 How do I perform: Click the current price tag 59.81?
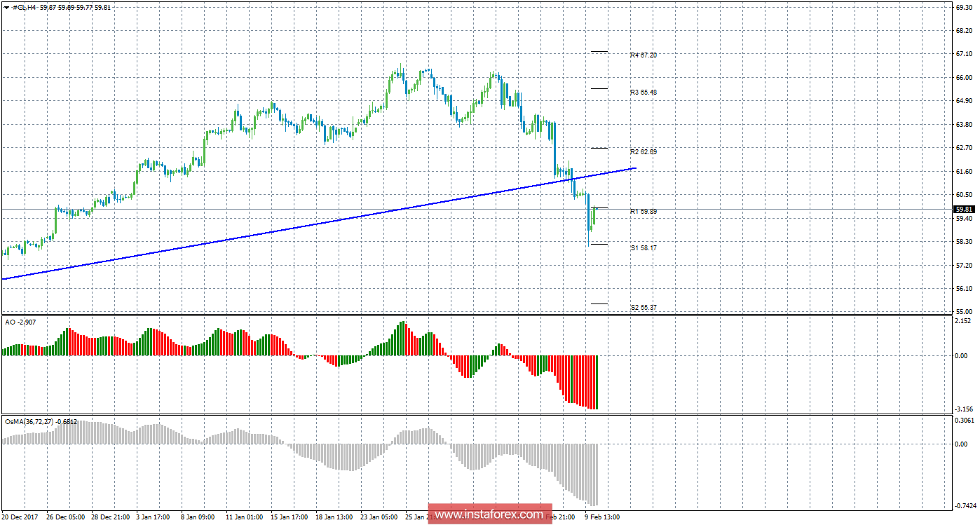click(x=963, y=209)
